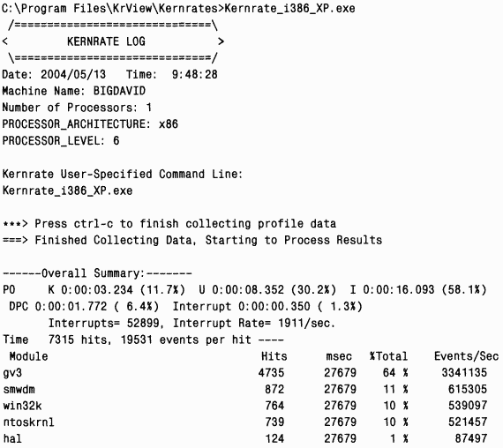Select the gv3 module row
Screen dimensions: 503x448
point(245,373)
